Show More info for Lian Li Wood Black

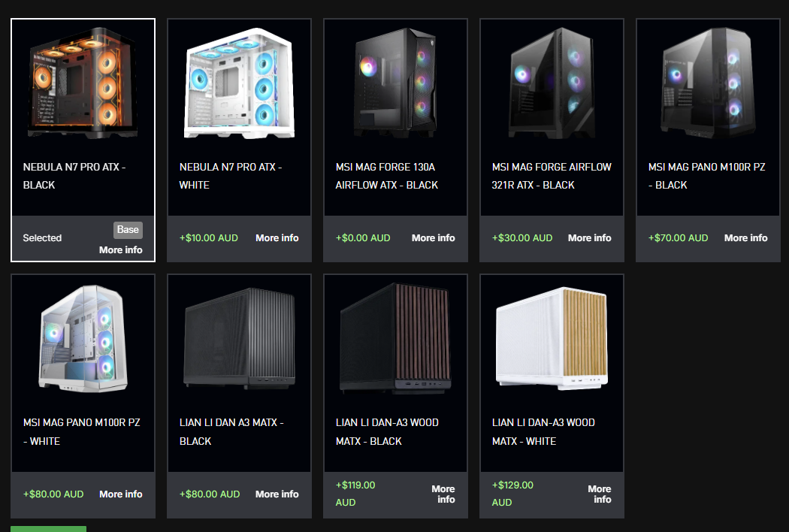tap(443, 494)
